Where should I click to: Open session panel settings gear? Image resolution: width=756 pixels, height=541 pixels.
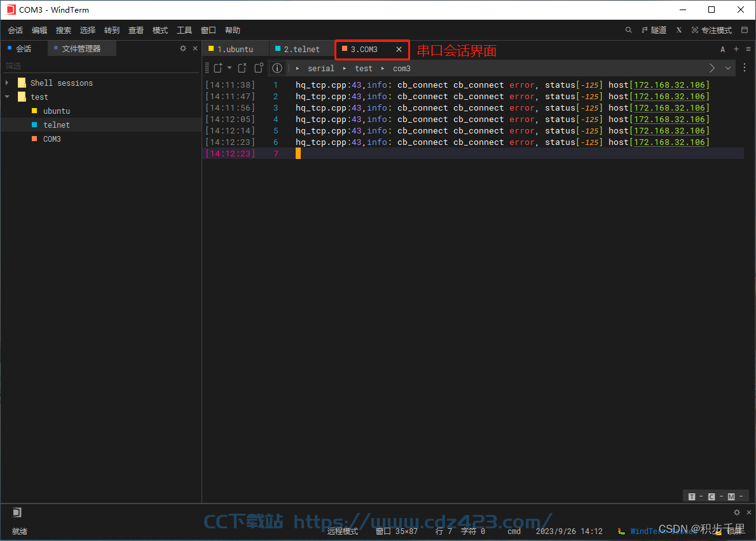tap(183, 48)
